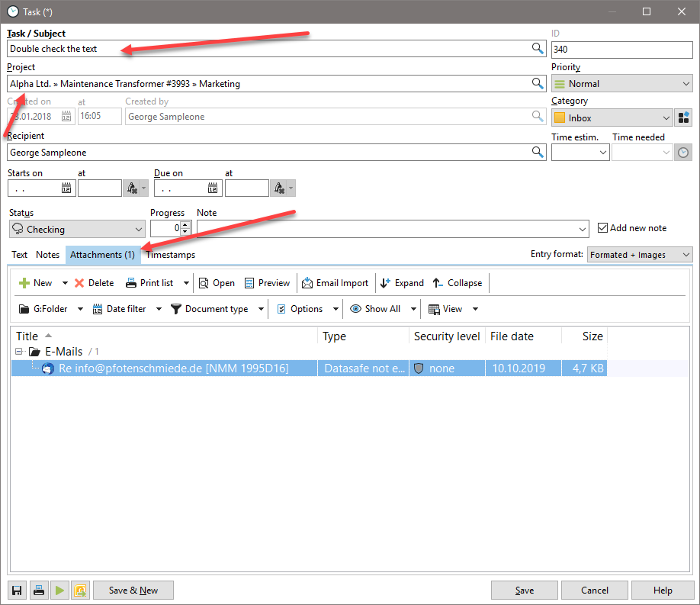
Task: Open the Email Import tool
Action: tap(336, 283)
